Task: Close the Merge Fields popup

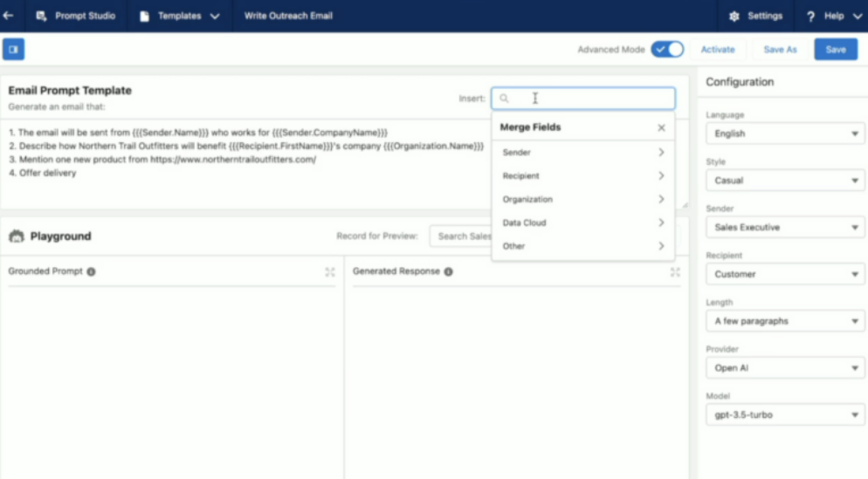Action: 661,127
